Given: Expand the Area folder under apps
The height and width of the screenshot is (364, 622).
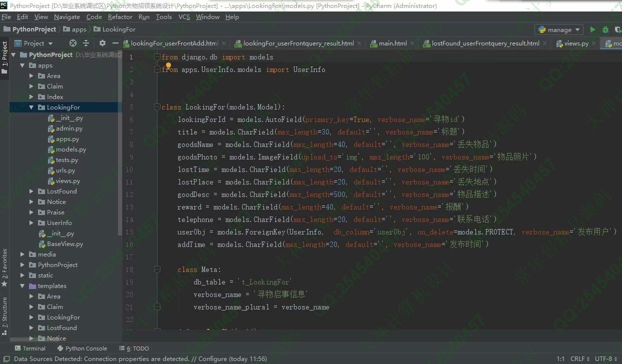Looking at the screenshot, I should pos(31,76).
